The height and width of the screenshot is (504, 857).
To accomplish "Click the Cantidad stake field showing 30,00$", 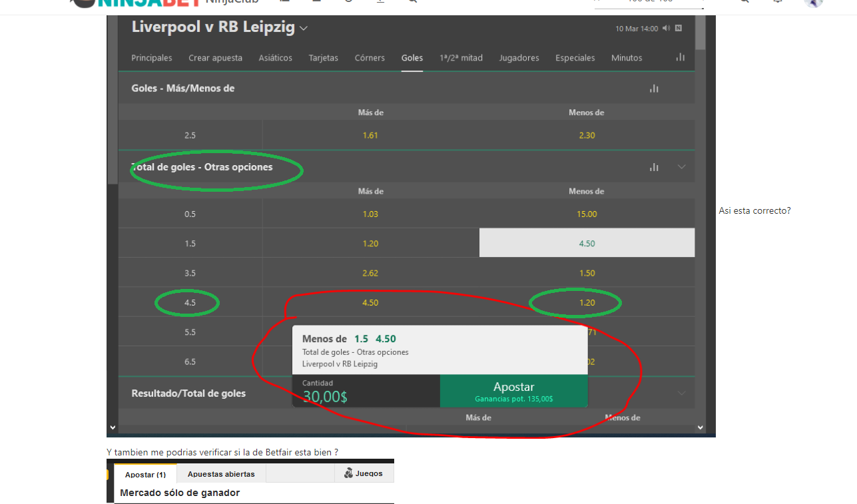I will (366, 391).
